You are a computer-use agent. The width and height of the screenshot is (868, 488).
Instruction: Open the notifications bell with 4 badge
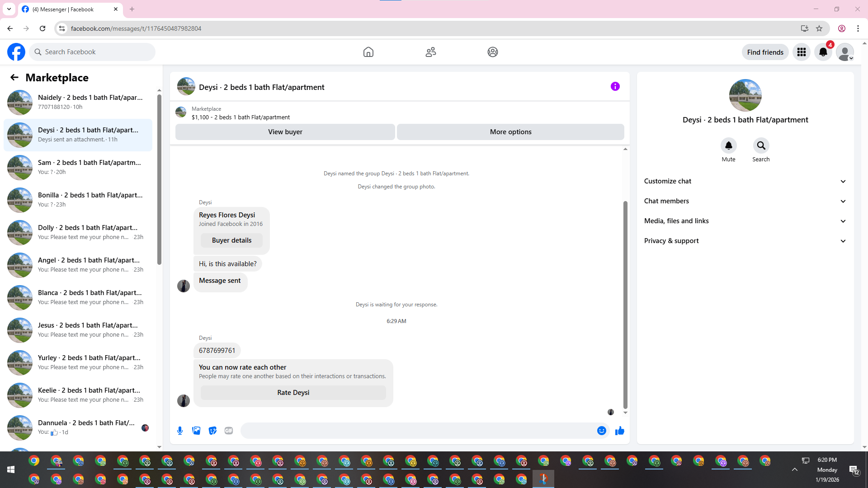pos(823,52)
